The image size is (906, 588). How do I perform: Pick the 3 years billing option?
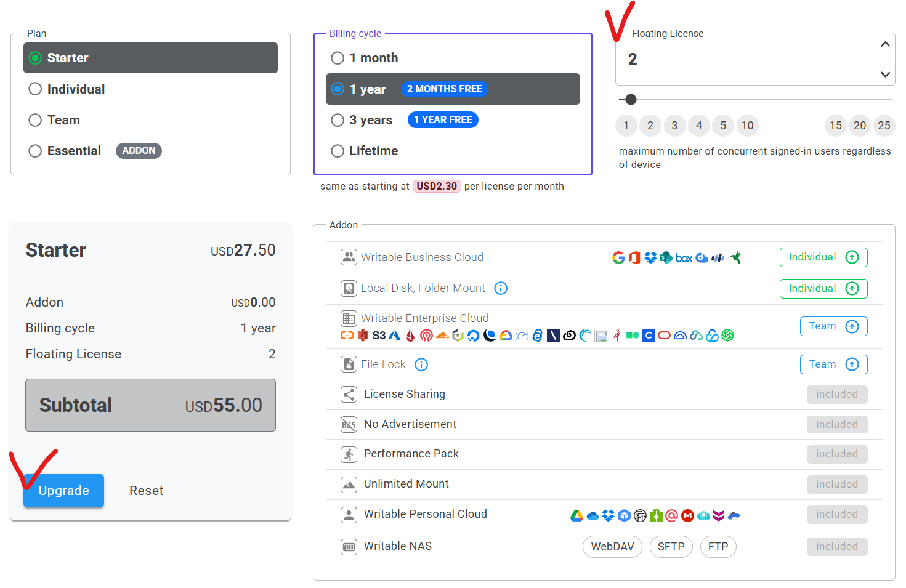click(x=338, y=120)
